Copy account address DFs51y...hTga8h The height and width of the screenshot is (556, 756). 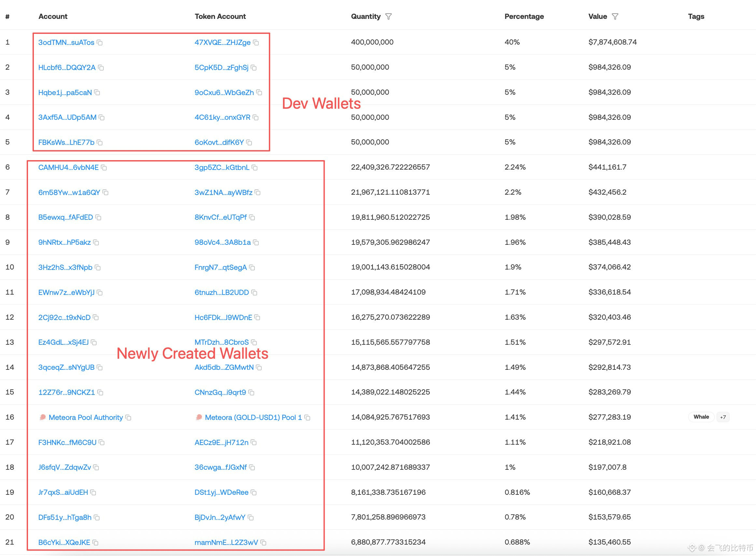[x=97, y=517]
